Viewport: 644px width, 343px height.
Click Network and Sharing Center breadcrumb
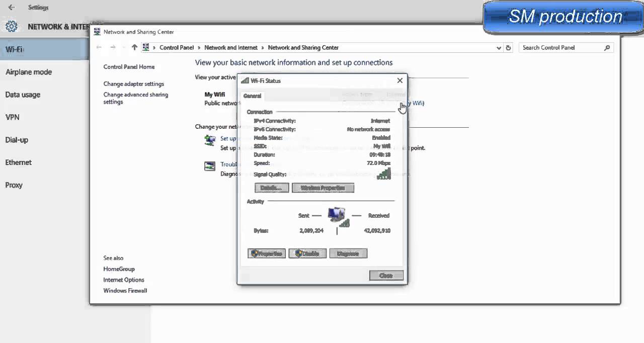coord(303,47)
